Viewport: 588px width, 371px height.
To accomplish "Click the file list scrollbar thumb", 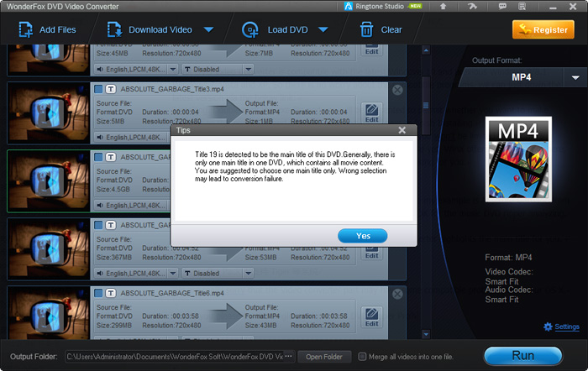I will point(426,106).
